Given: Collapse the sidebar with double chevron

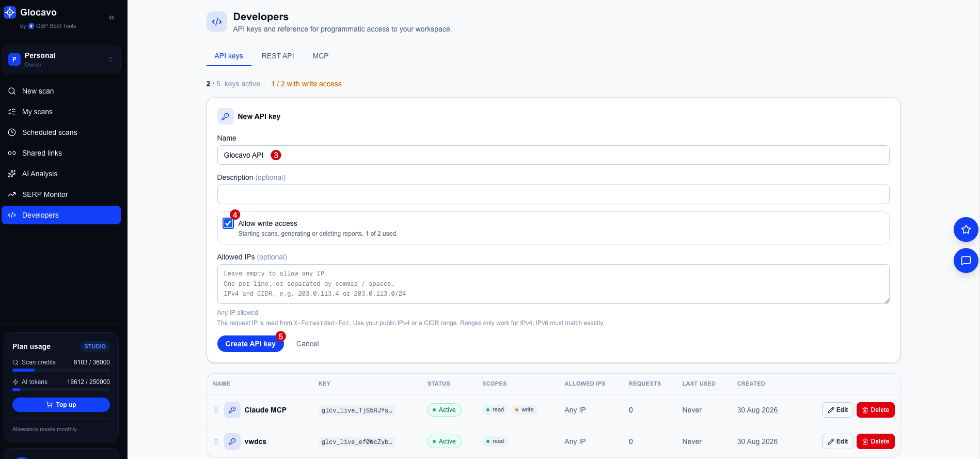Looking at the screenshot, I should point(112,18).
